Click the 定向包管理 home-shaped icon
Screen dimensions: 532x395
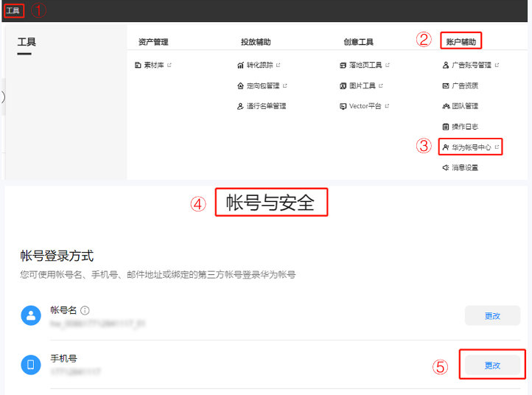click(x=240, y=86)
